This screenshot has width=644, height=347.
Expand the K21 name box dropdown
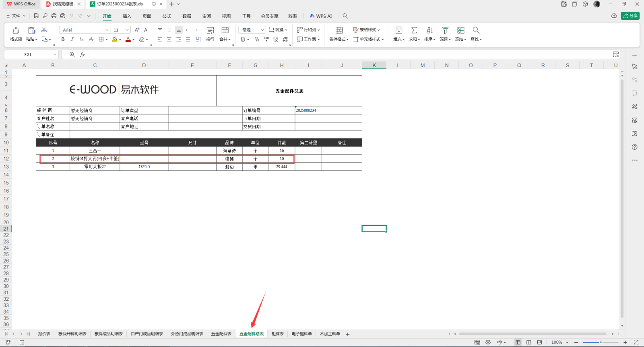pos(54,55)
